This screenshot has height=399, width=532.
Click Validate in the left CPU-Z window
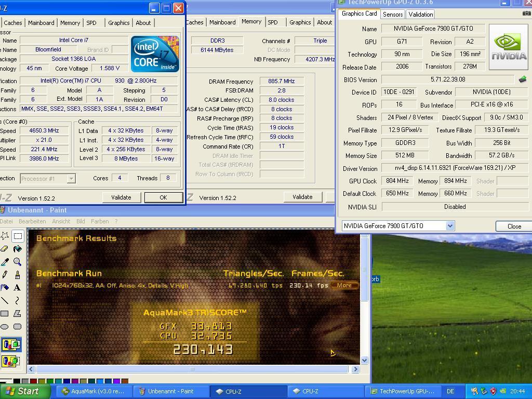point(121,197)
